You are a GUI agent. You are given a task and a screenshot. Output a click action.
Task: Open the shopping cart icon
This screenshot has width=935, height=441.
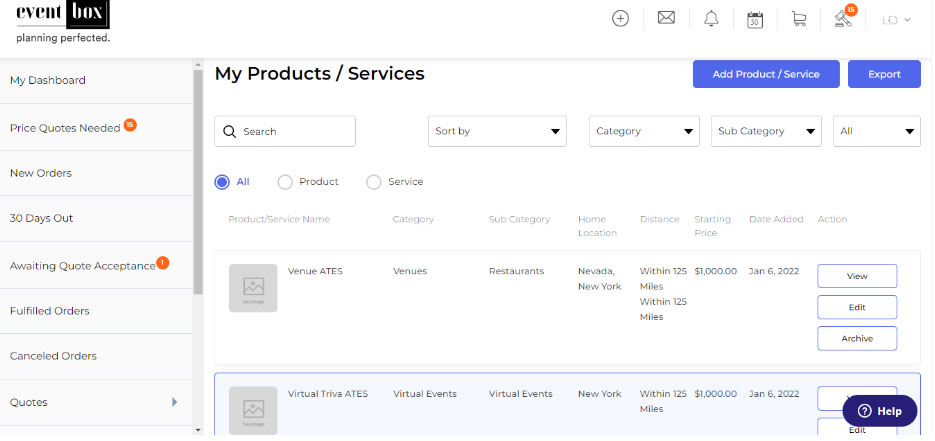click(798, 19)
